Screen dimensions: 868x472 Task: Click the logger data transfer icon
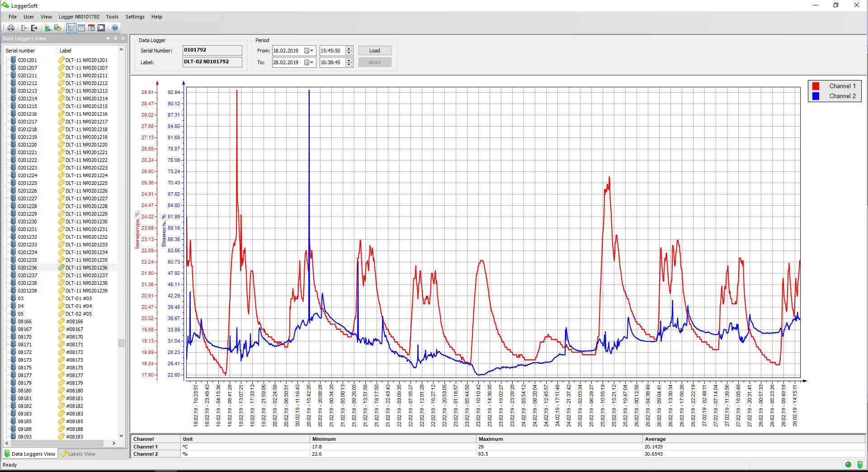[x=57, y=28]
